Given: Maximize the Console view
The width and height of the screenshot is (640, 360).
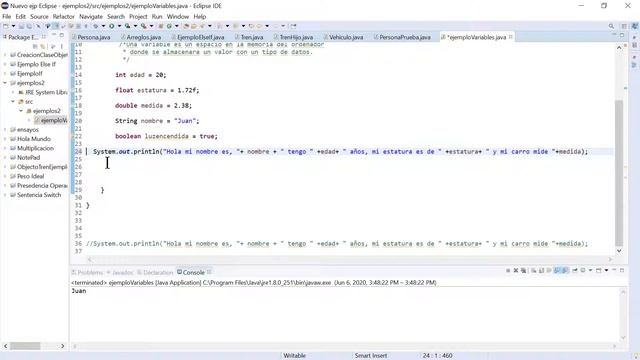Looking at the screenshot, I should pos(622,270).
